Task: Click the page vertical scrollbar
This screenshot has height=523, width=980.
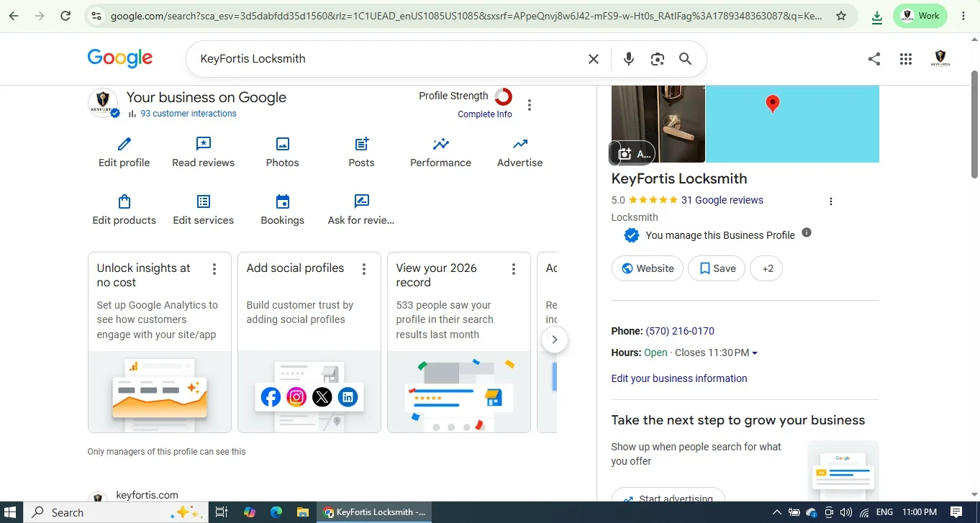Action: [975, 124]
